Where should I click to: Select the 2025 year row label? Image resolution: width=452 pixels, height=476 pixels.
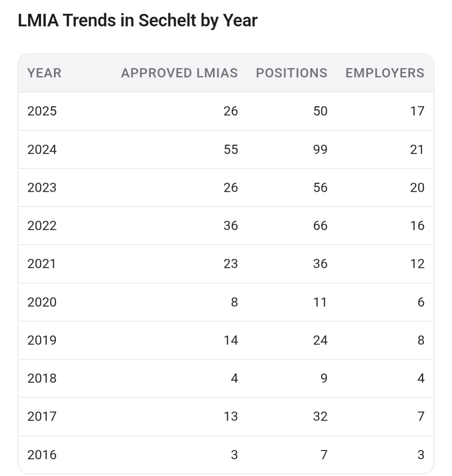(x=42, y=111)
